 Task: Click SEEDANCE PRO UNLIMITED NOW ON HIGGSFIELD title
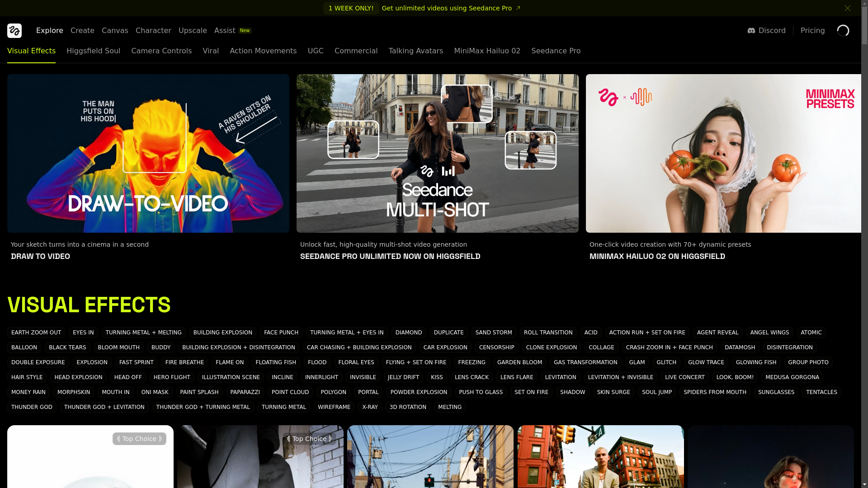pos(390,256)
